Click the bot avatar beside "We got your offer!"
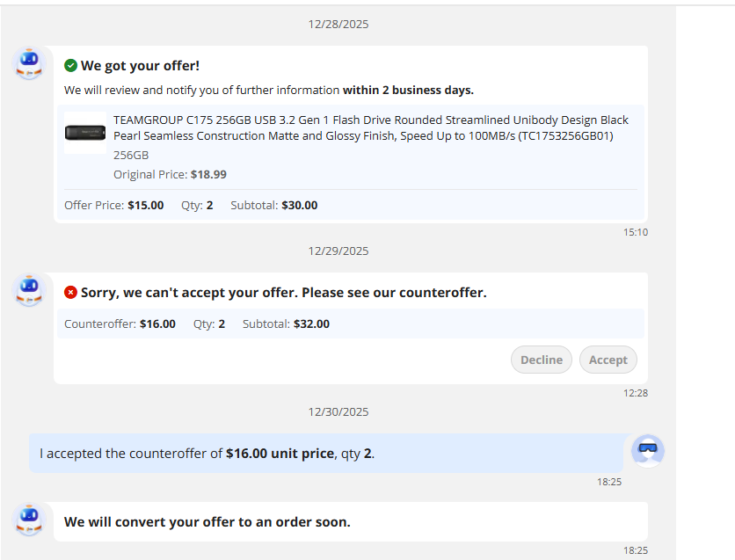The width and height of the screenshot is (735, 560). pos(30,64)
